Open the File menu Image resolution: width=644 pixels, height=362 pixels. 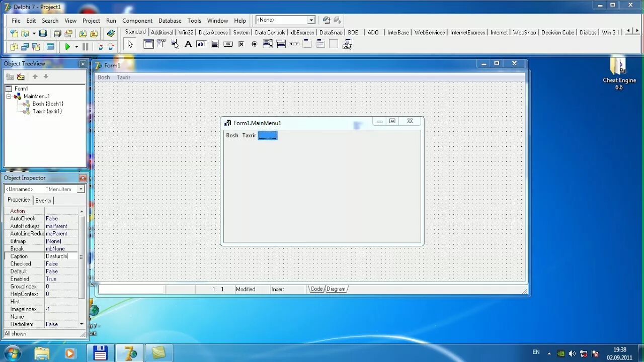[16, 21]
